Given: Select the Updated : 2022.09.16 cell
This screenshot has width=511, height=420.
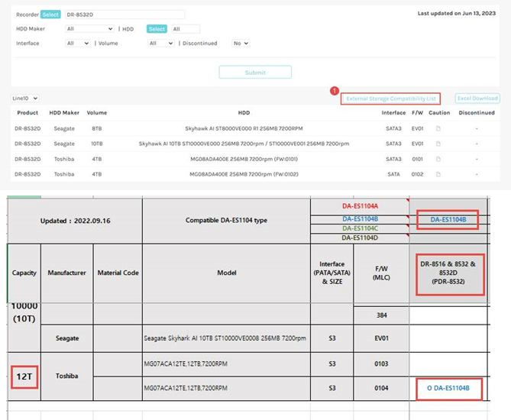Looking at the screenshot, I should [x=76, y=221].
